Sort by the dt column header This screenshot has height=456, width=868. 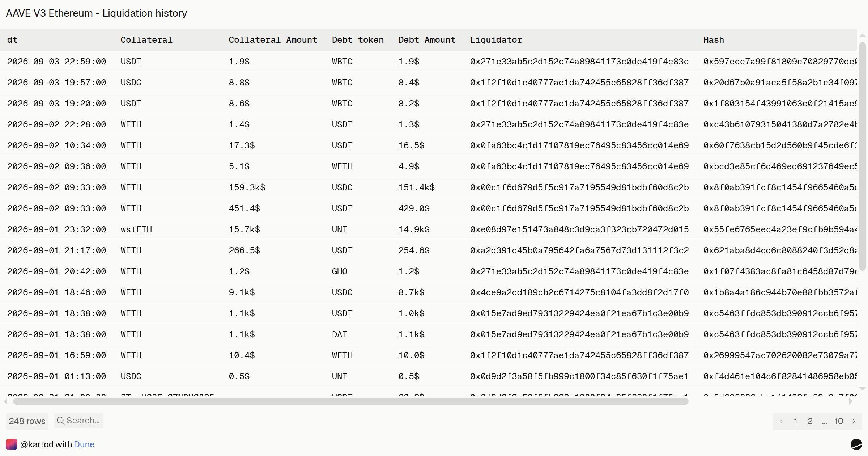point(12,40)
